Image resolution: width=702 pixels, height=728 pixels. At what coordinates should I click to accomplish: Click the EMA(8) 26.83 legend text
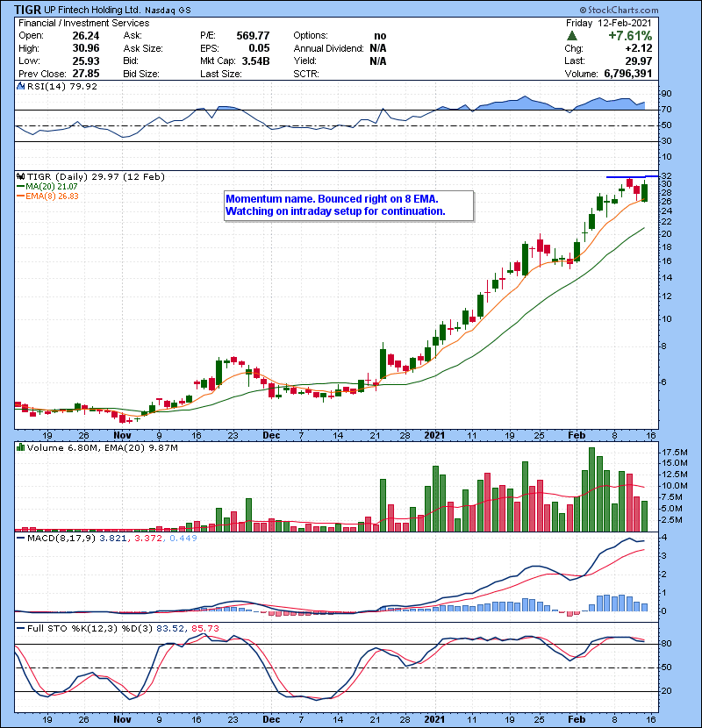(52, 196)
